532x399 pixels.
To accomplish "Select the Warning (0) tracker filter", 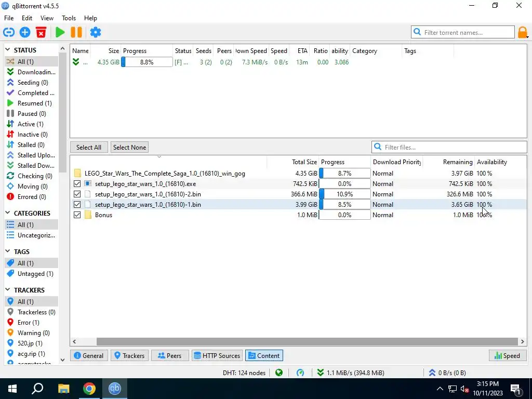I will click(31, 333).
